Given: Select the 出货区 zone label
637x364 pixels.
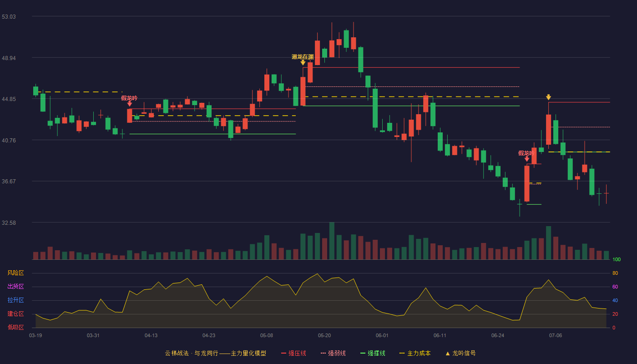Looking at the screenshot, I should tap(15, 287).
